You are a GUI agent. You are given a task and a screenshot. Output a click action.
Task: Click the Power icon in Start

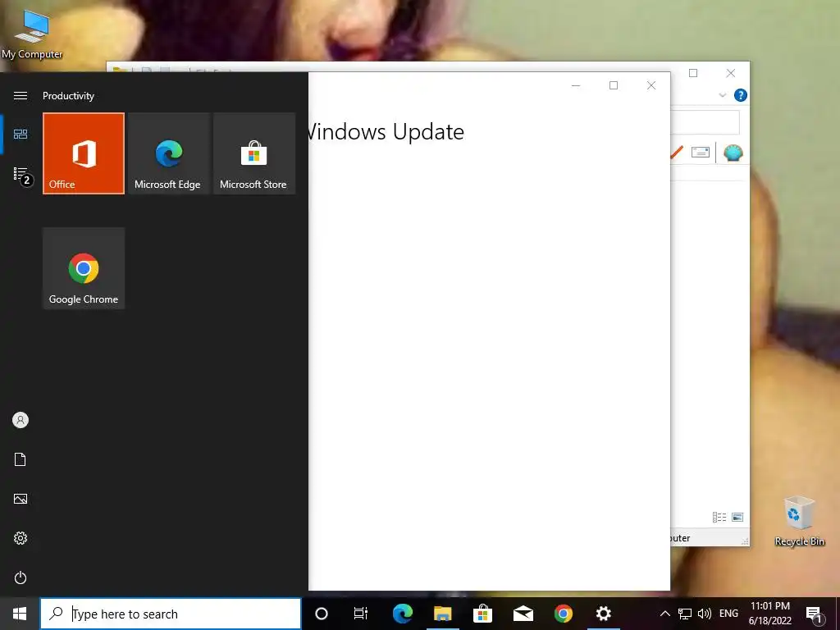[x=21, y=577]
